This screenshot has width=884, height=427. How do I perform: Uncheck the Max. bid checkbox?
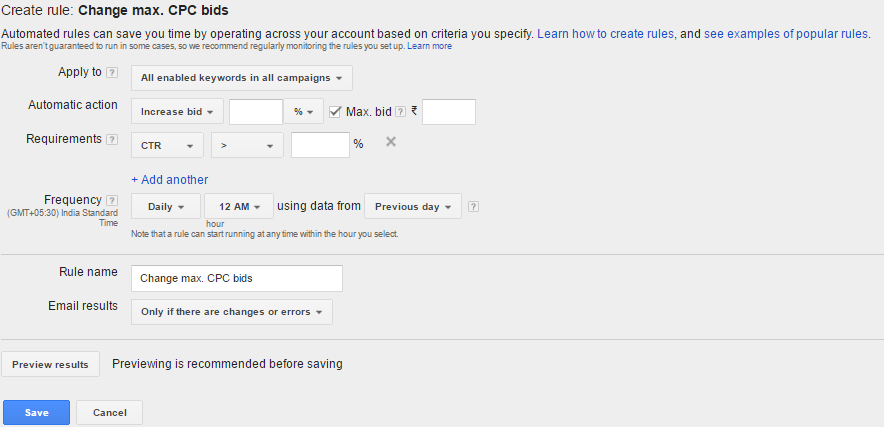tap(335, 112)
